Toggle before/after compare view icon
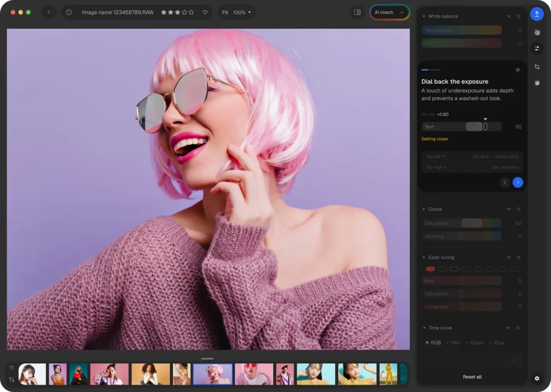Image resolution: width=551 pixels, height=392 pixels. 357,12
